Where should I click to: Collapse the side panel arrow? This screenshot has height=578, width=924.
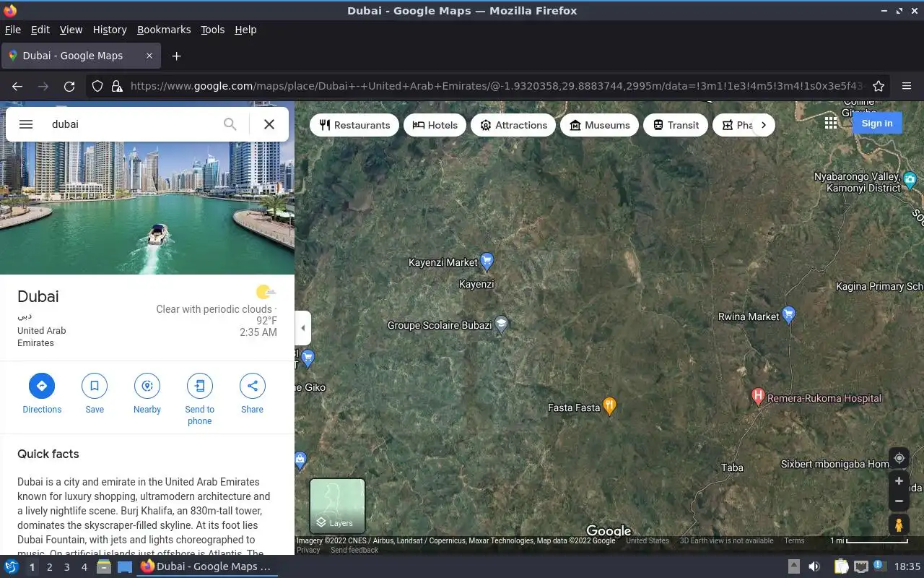[302, 328]
